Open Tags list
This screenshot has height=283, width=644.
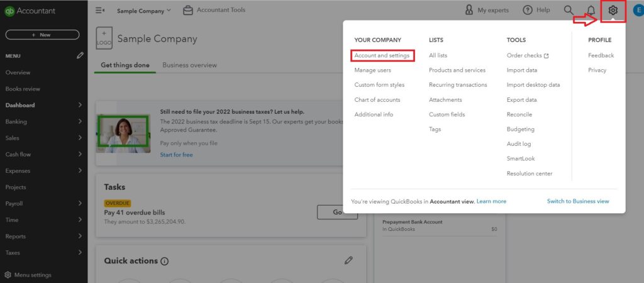pos(435,130)
